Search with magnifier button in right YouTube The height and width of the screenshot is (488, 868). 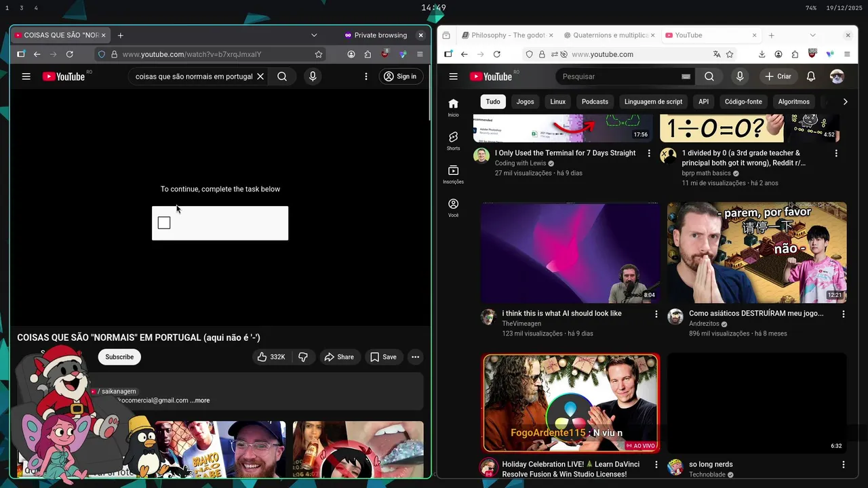pyautogui.click(x=709, y=77)
